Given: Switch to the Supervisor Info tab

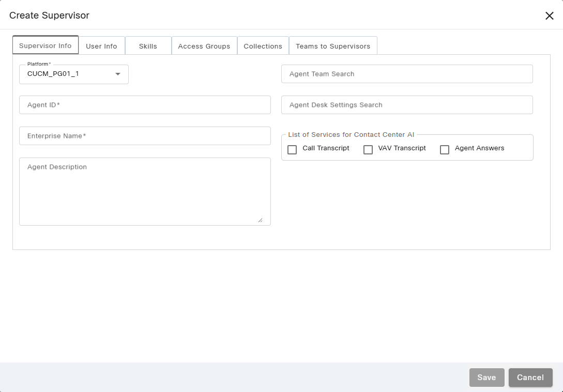Looking at the screenshot, I should click(45, 45).
